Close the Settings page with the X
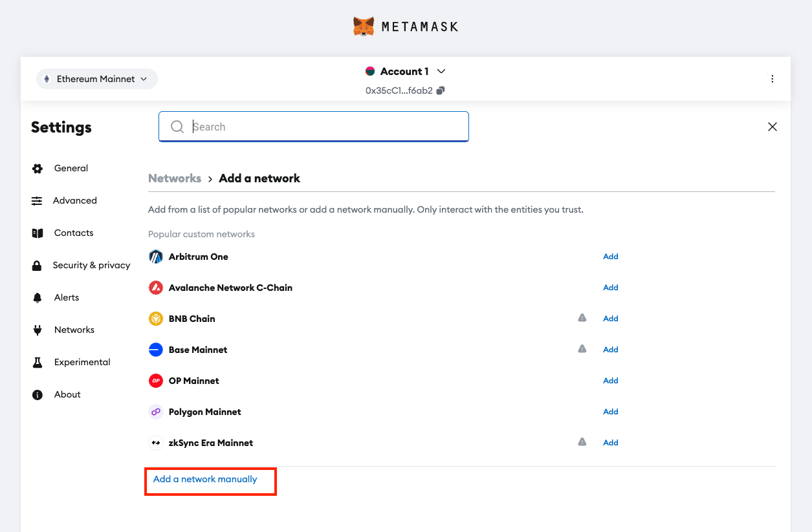812x532 pixels. (772, 127)
